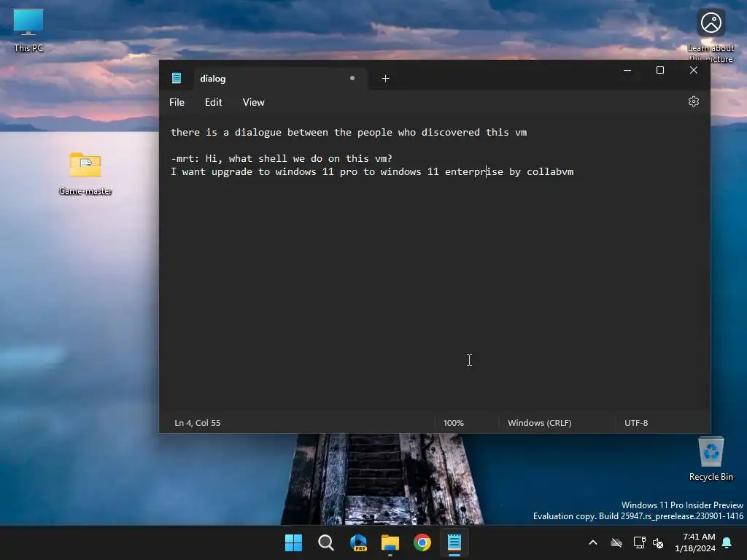This screenshot has height=560, width=747.
Task: Open notifications bell icon
Action: (x=727, y=542)
